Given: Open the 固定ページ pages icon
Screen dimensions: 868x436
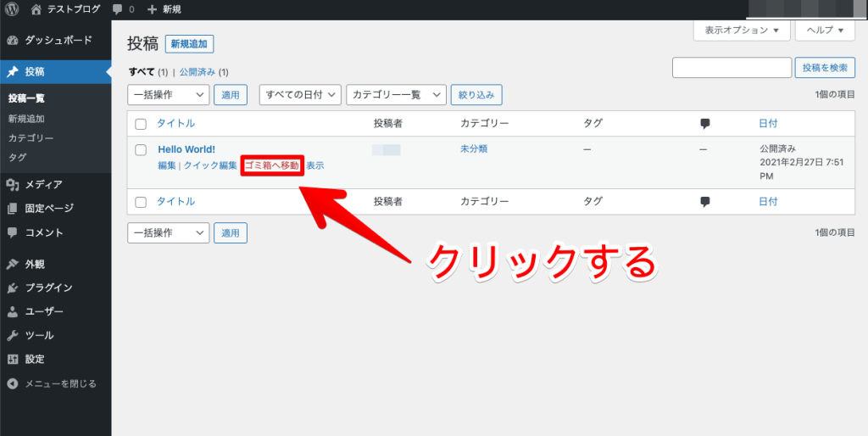Looking at the screenshot, I should (x=12, y=209).
